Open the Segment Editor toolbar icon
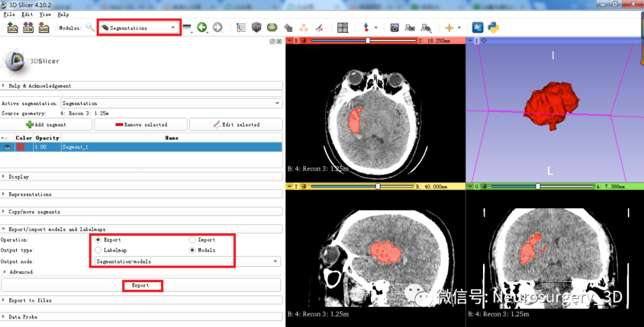 (319, 28)
